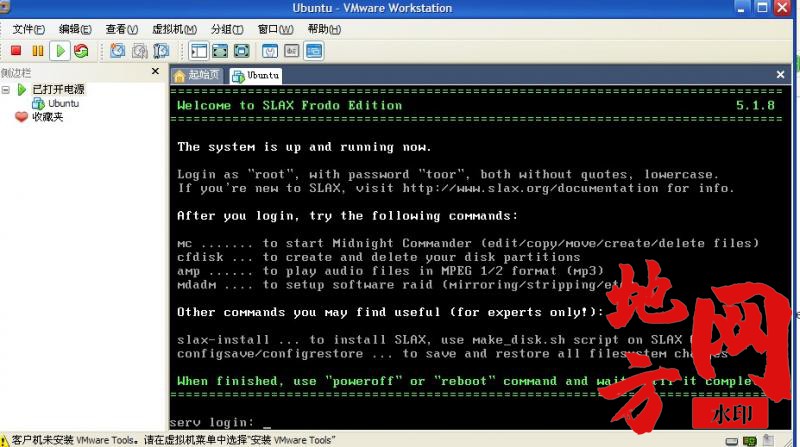Switch to quick switch mode icon
This screenshot has height=447, width=800.
click(x=220, y=51)
